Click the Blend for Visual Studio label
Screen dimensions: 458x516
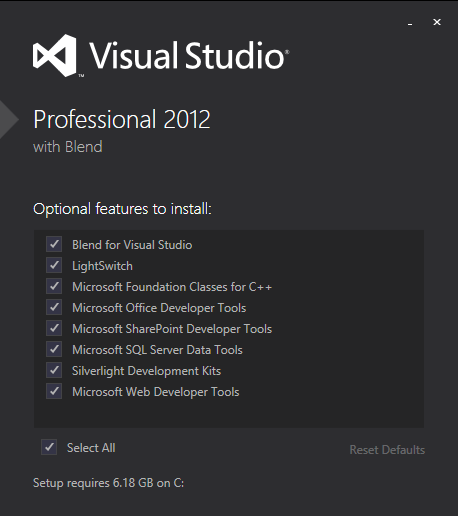coord(132,245)
